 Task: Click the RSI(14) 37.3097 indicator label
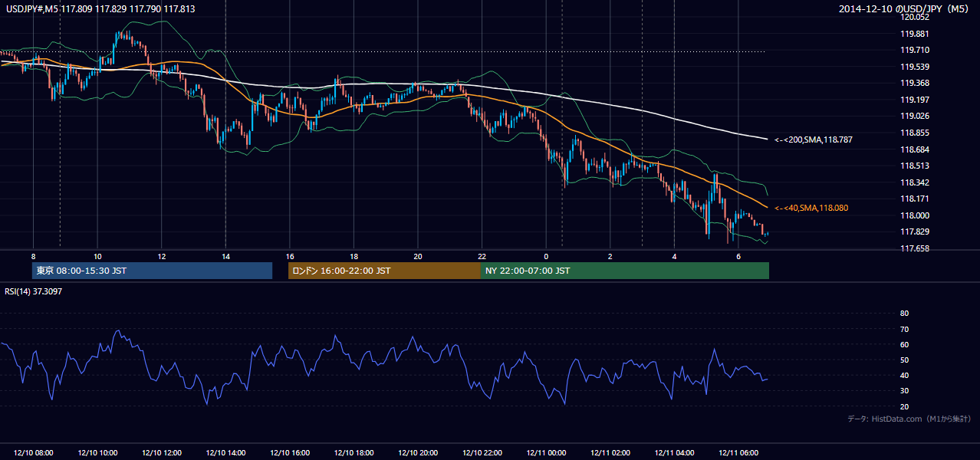[x=34, y=291]
